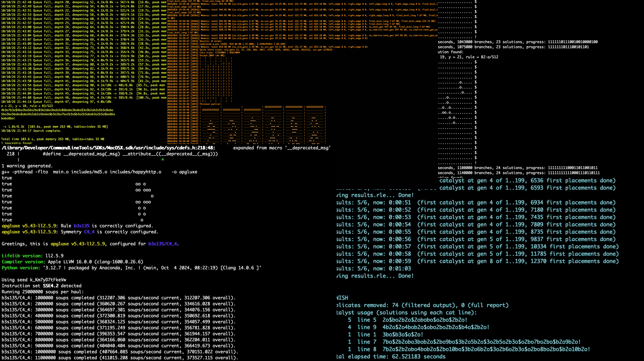Viewport: 644px width, 361px height.
Task: Click '1108000 branches, 24 solutions' progress line
Action: [x=518, y=168]
